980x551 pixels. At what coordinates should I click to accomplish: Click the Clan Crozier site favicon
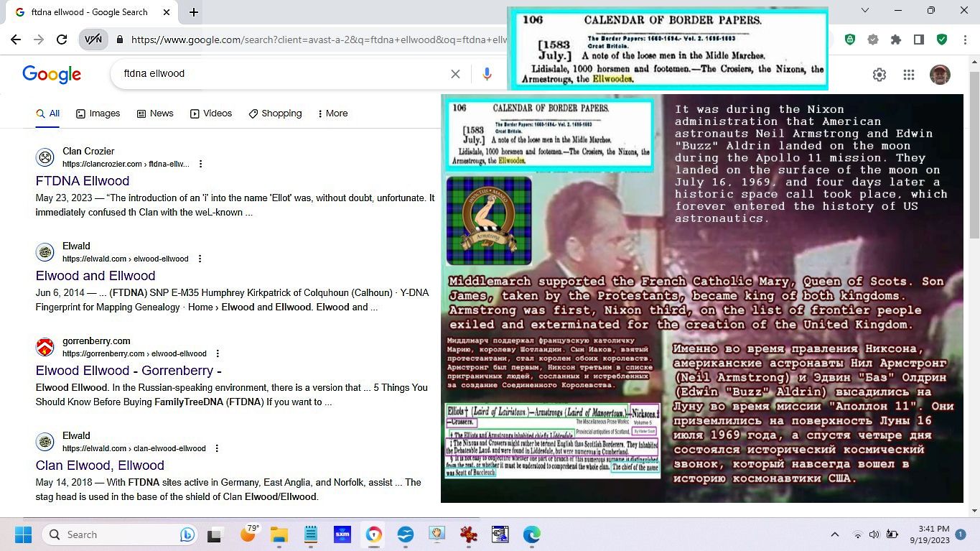coord(45,157)
